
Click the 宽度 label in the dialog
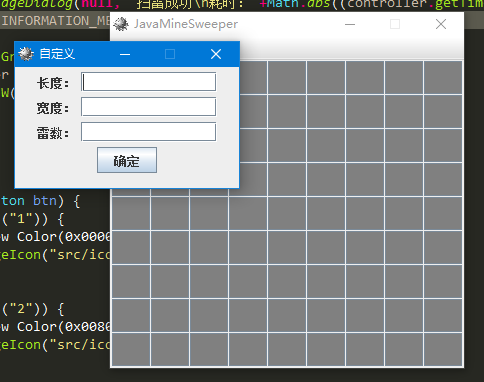(x=53, y=108)
